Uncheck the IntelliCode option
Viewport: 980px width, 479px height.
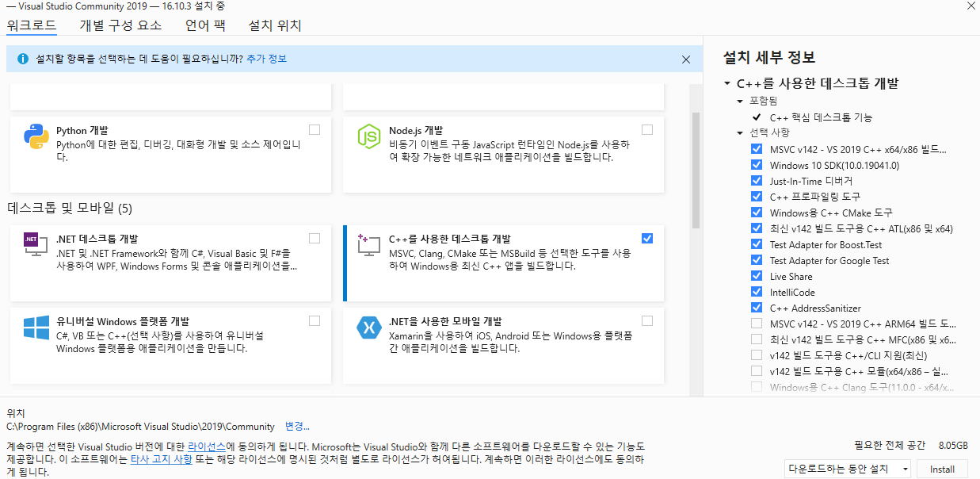coord(757,292)
